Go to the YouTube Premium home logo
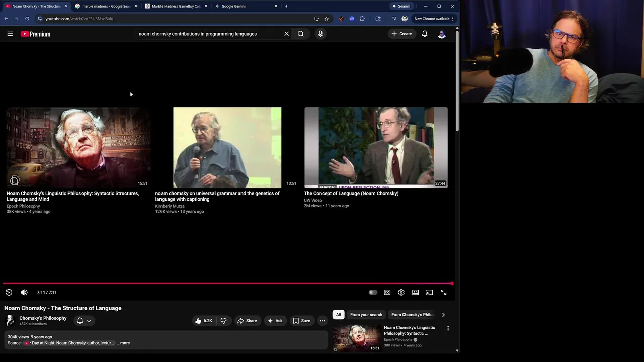Screen dimensions: 644x362 35,34
